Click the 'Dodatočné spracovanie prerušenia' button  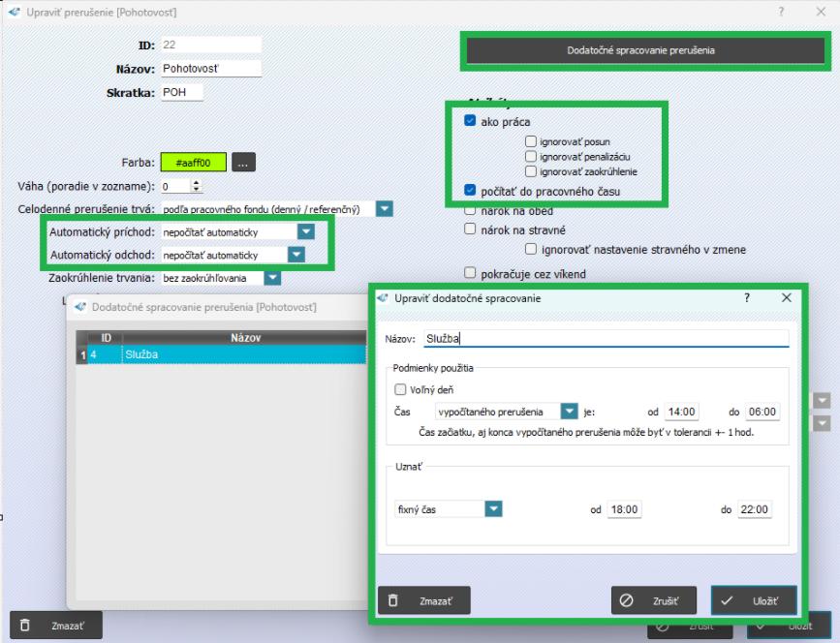[x=640, y=50]
